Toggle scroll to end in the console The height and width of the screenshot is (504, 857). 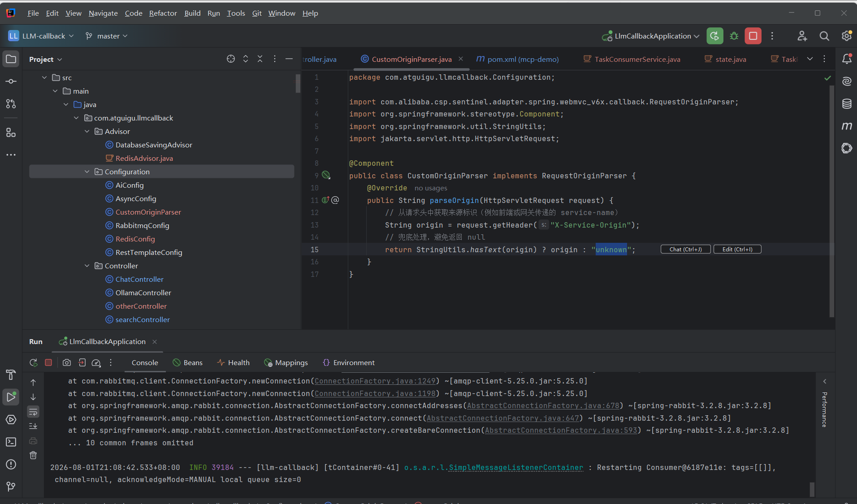coord(33,426)
